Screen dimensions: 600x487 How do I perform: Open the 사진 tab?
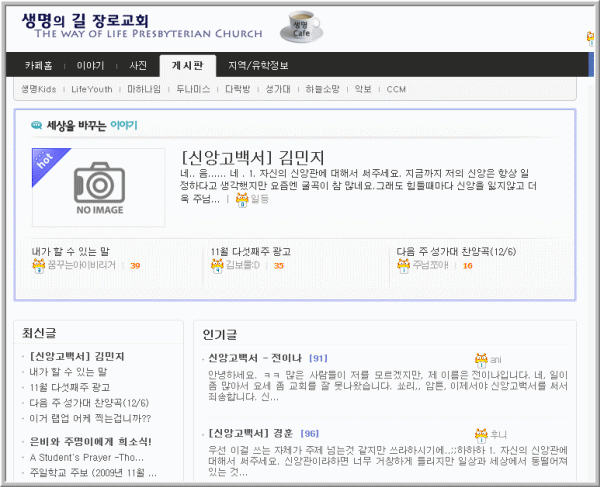[x=138, y=65]
